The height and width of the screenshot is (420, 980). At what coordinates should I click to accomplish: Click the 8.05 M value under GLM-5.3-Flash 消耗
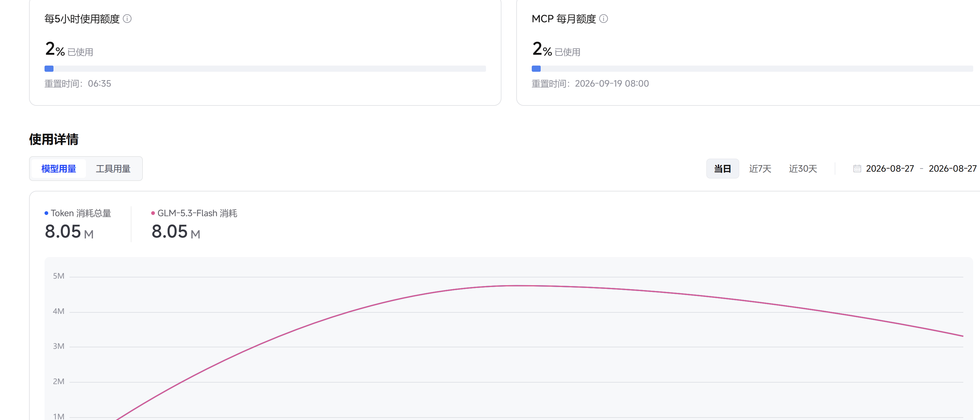tap(176, 231)
